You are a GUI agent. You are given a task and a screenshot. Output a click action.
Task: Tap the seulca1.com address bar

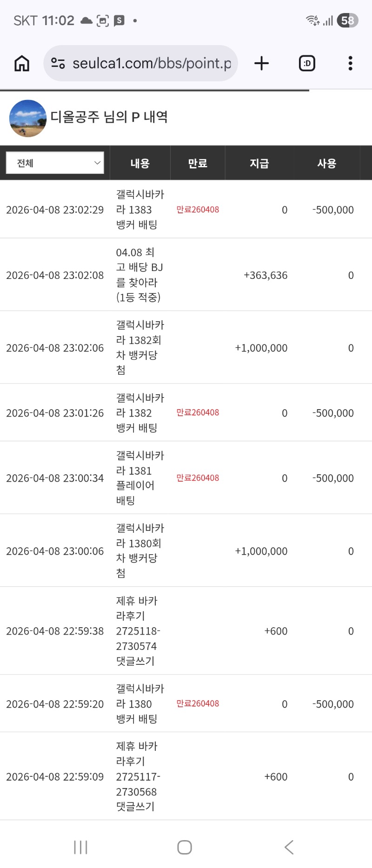click(151, 63)
